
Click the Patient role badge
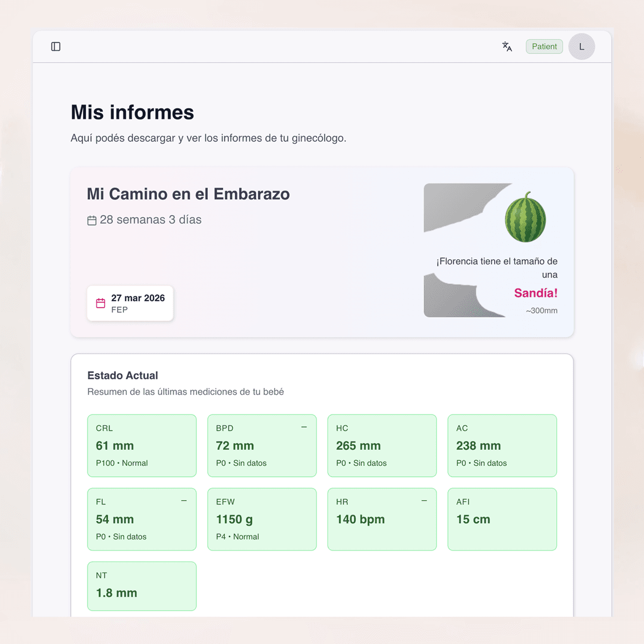544,47
